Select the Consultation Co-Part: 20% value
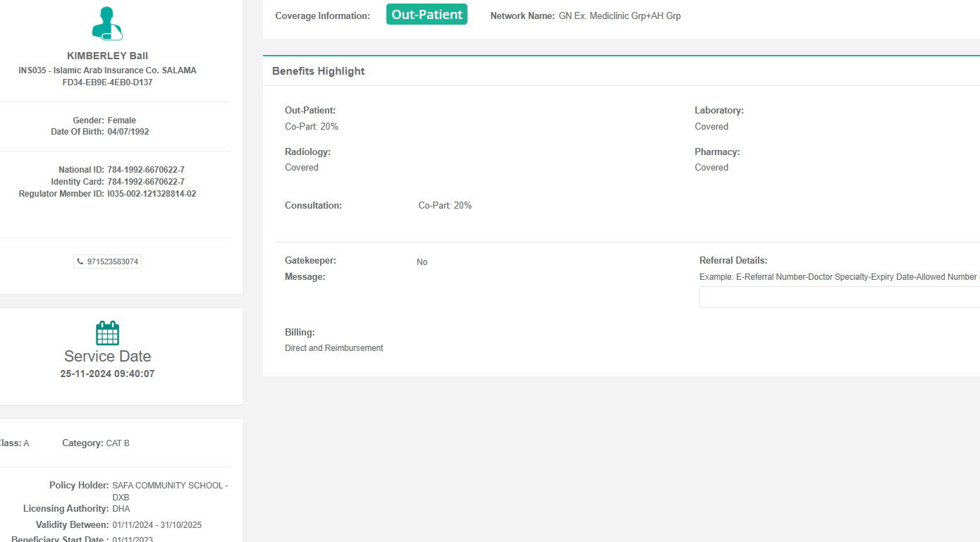Viewport: 980px width, 542px height. tap(445, 206)
